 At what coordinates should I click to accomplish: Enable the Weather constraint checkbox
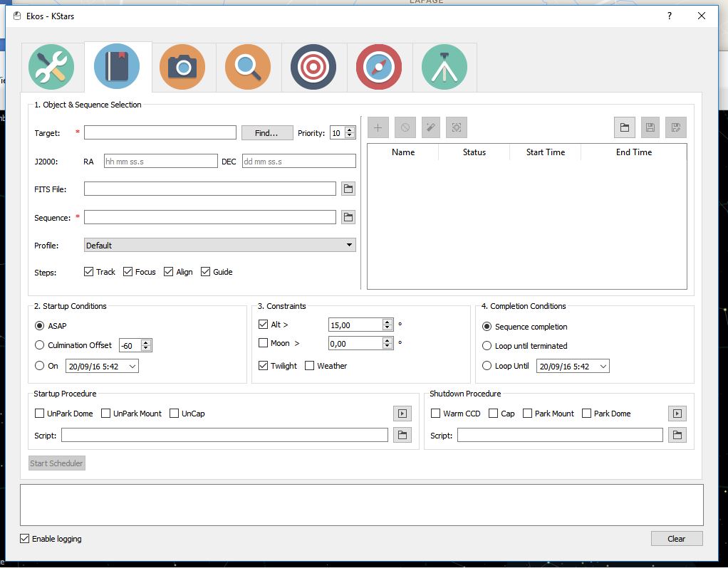[310, 366]
